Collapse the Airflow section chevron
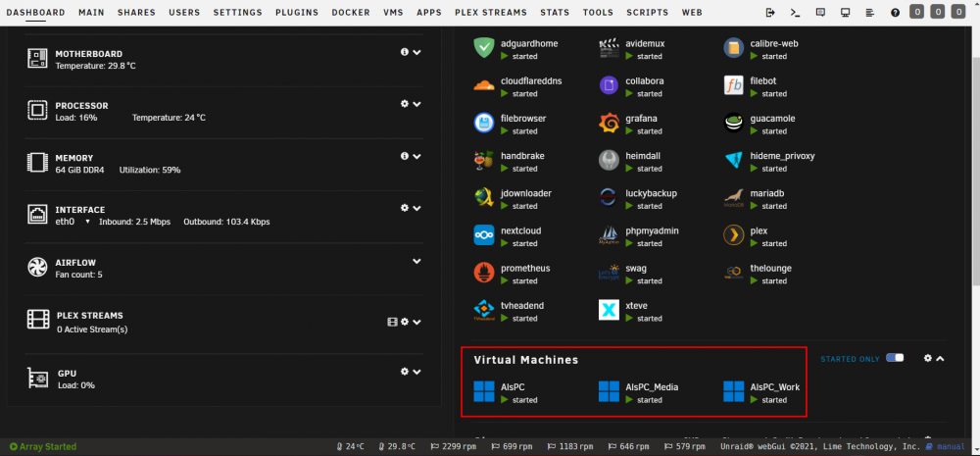This screenshot has height=456, width=980. pyautogui.click(x=416, y=261)
